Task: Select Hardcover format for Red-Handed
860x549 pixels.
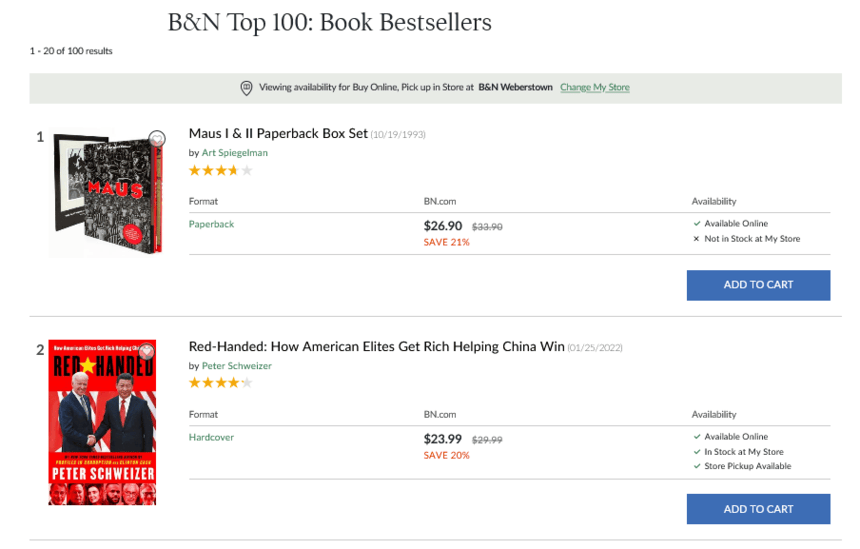Action: (x=211, y=437)
